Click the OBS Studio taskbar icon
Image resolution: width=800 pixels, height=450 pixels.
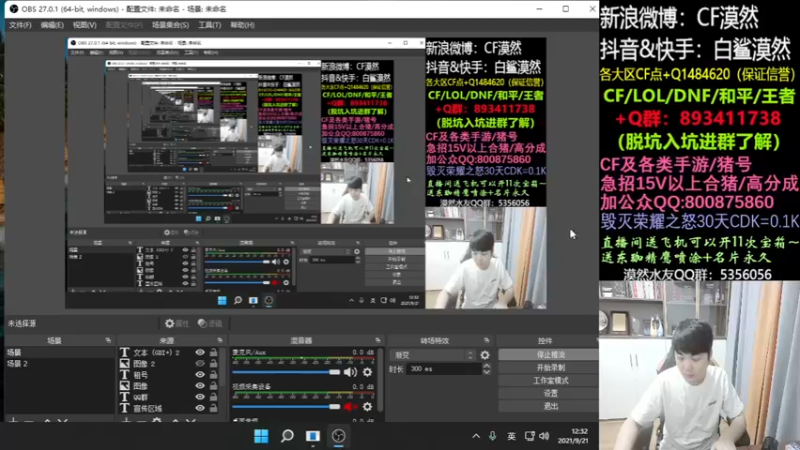[339, 436]
